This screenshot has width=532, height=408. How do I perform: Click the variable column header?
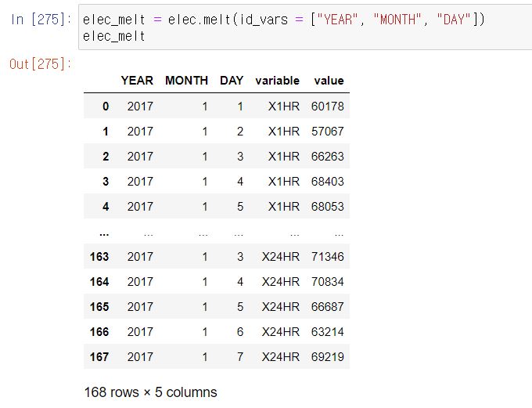click(277, 81)
